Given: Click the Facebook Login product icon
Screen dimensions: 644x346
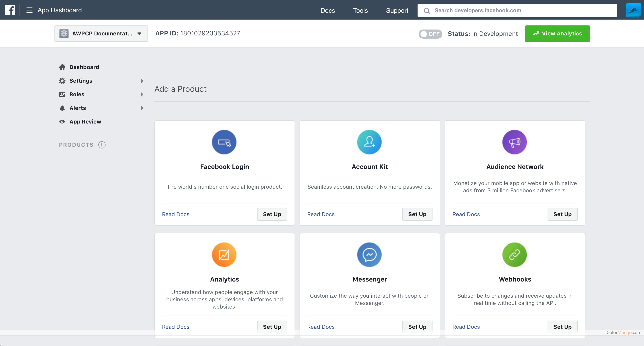Looking at the screenshot, I should point(224,142).
